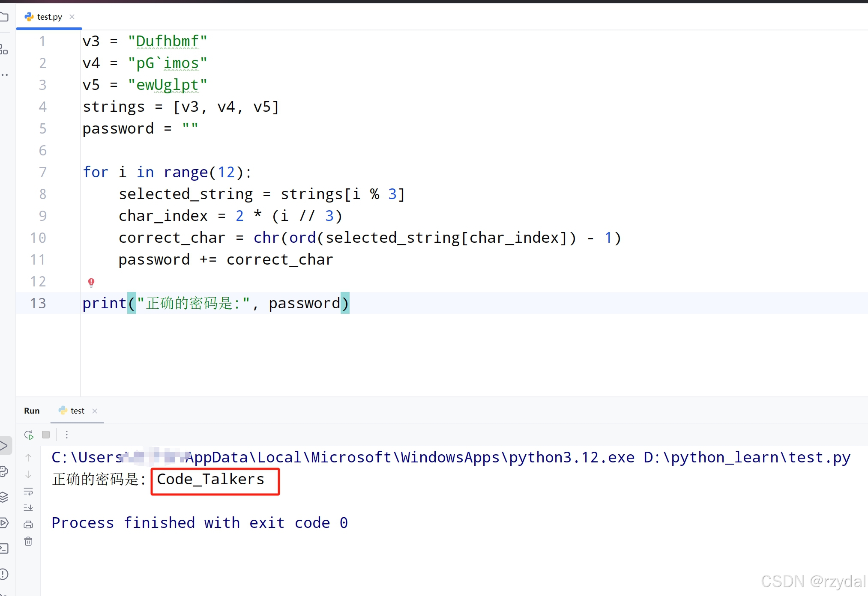Toggle breakpoint at line number 7
Viewport: 868px width, 596px height.
(42, 173)
